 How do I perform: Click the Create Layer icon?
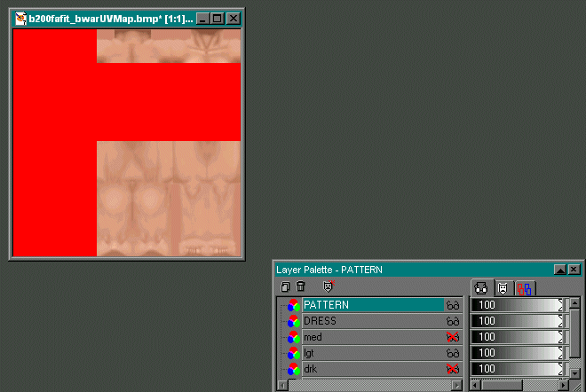[285, 286]
